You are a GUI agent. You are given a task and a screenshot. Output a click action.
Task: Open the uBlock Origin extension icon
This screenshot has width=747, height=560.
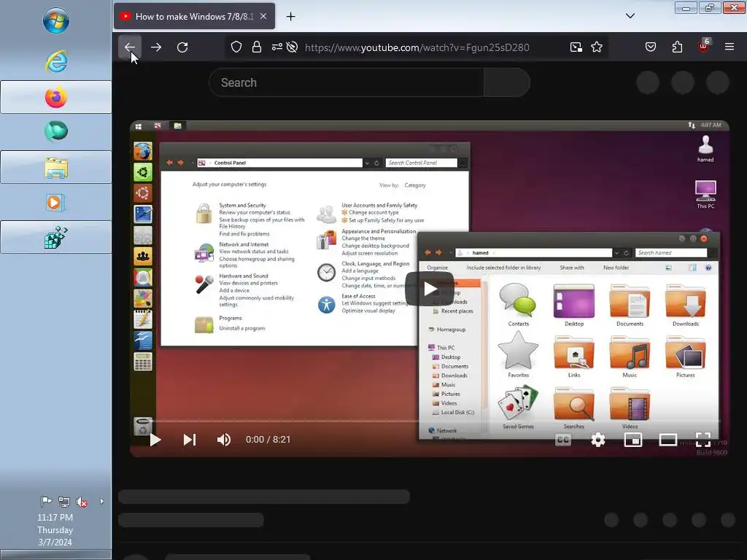click(x=703, y=46)
